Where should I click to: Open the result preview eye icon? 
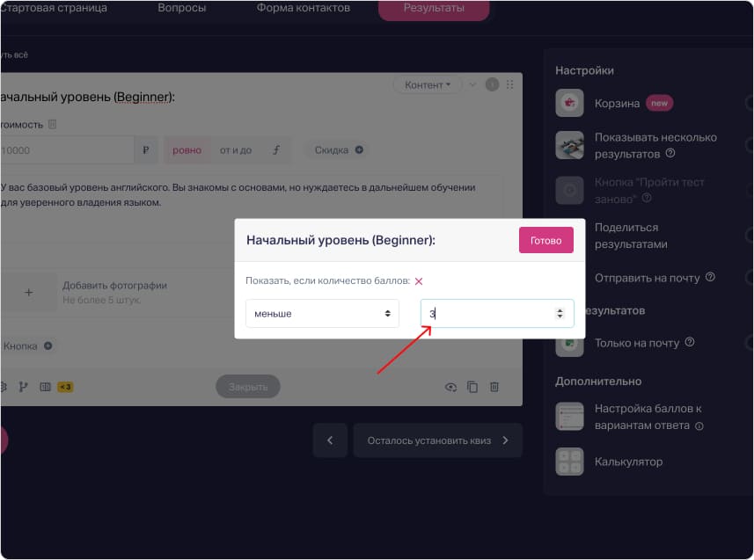tap(451, 386)
